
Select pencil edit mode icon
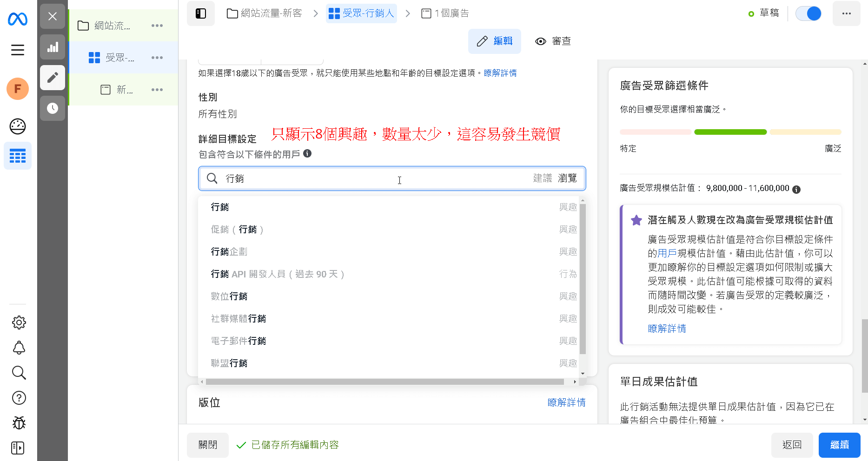pyautogui.click(x=53, y=78)
